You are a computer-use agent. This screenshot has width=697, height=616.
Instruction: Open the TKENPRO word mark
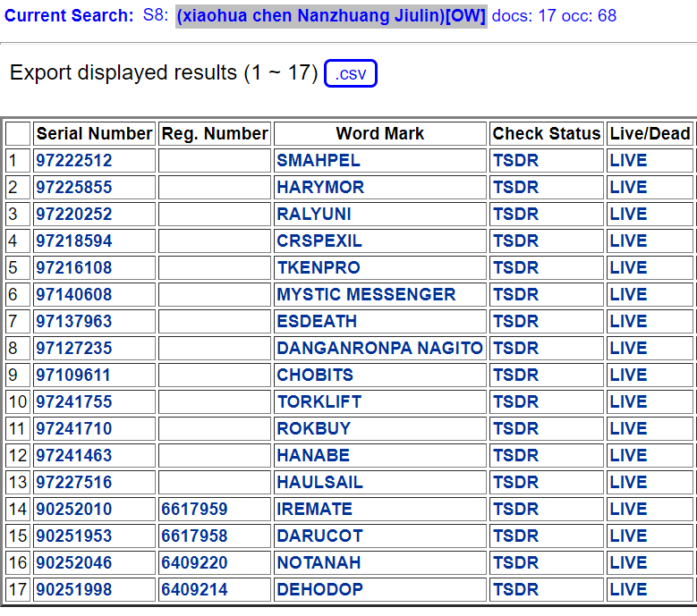coord(319,267)
